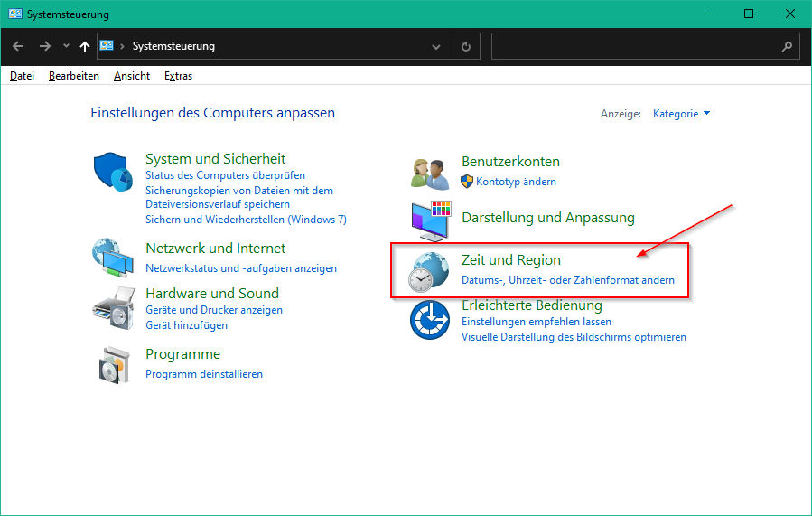Refresh the Systemsteuerung view
Screen dimensions: 812x516
point(465,47)
